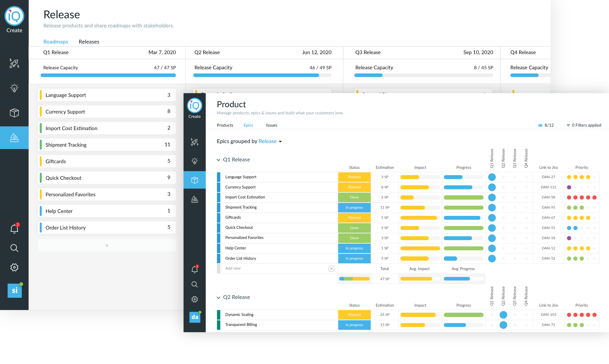The width and height of the screenshot is (609, 364).
Task: Open In progress status dropdown for Help Center
Action: (354, 248)
